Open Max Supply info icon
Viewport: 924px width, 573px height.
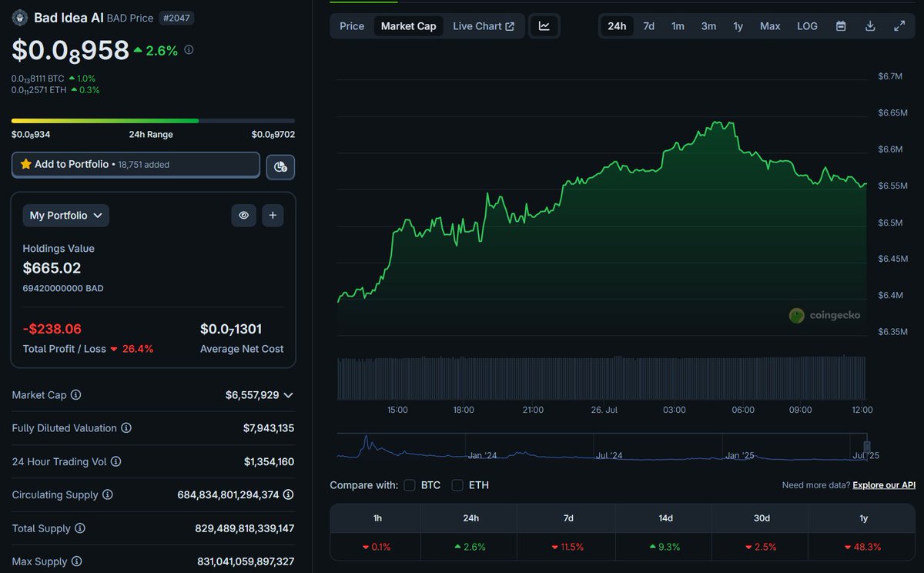click(77, 562)
